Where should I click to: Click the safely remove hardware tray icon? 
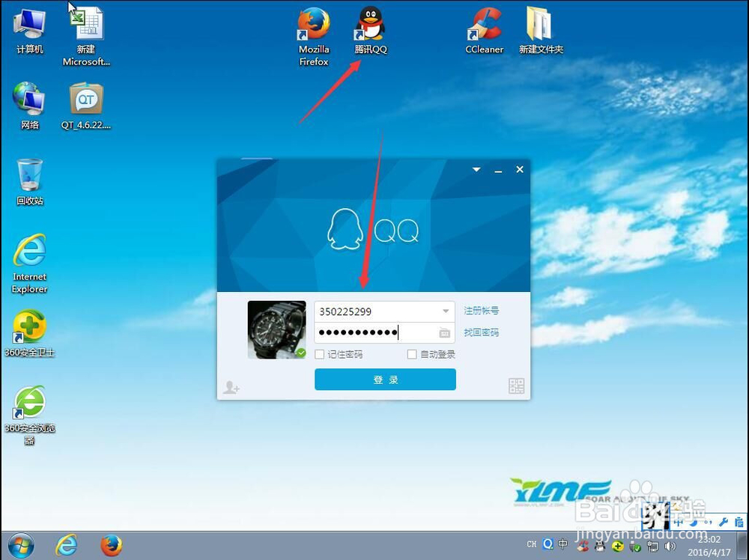635,546
